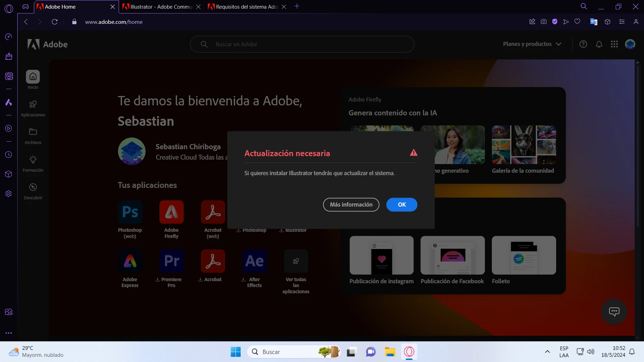
Task: Open the Adobe profile avatar in header
Action: pos(630,44)
